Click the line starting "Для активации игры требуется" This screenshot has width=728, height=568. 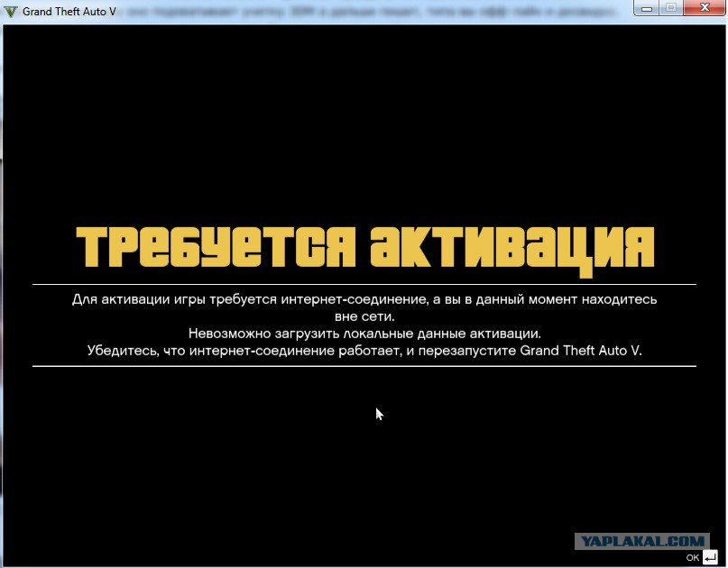point(364,299)
